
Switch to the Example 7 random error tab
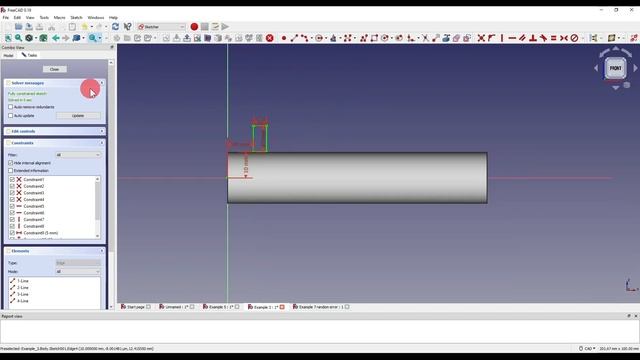pyautogui.click(x=321, y=307)
